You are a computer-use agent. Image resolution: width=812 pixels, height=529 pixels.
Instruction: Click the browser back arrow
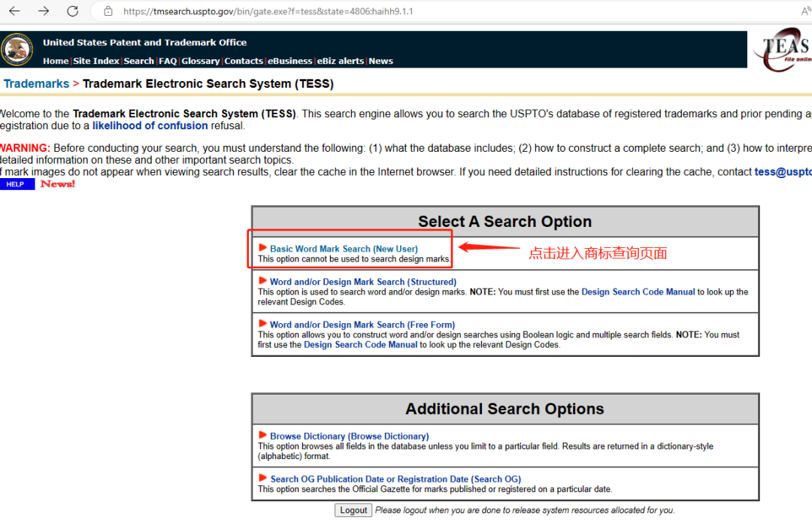click(14, 11)
